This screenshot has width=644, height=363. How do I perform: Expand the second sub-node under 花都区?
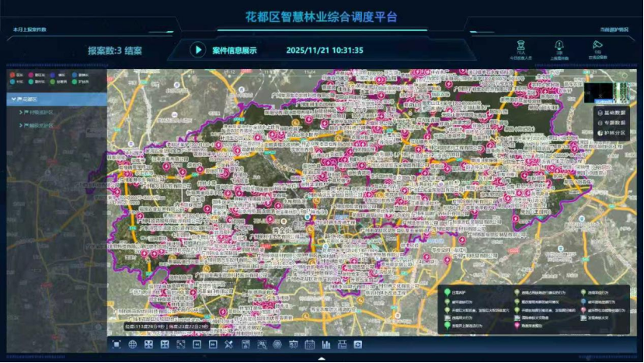pyautogui.click(x=21, y=125)
